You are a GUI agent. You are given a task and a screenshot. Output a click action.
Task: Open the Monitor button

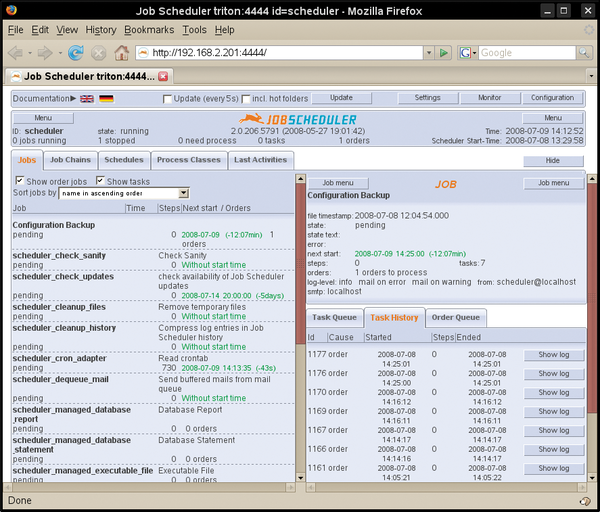click(x=489, y=98)
